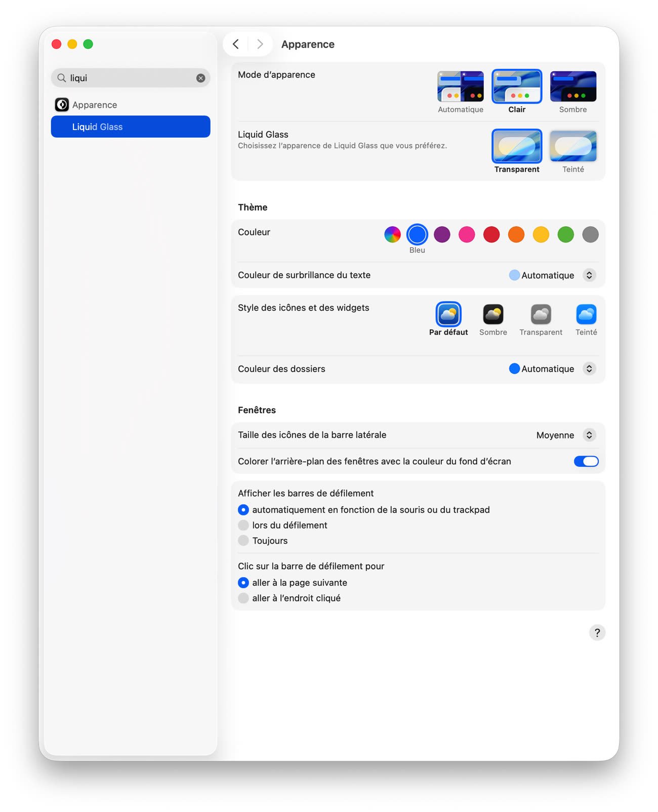Open the Couleur des dossiers dropdown
The image size is (658, 812).
(589, 369)
